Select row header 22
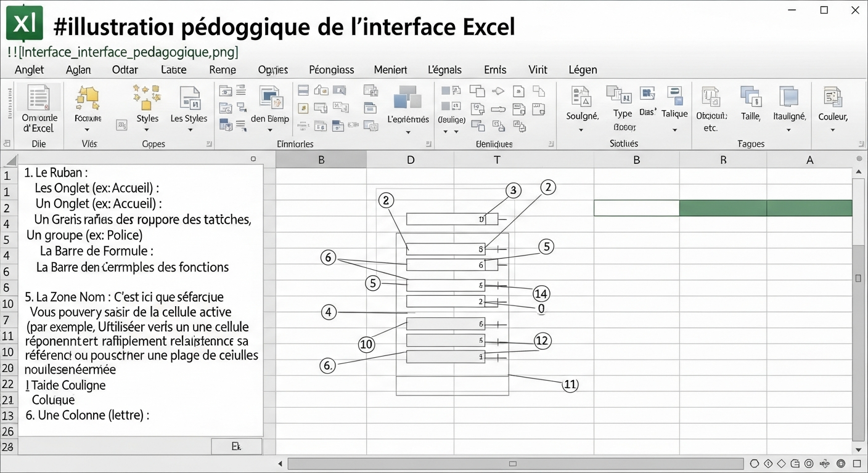 click(9, 384)
